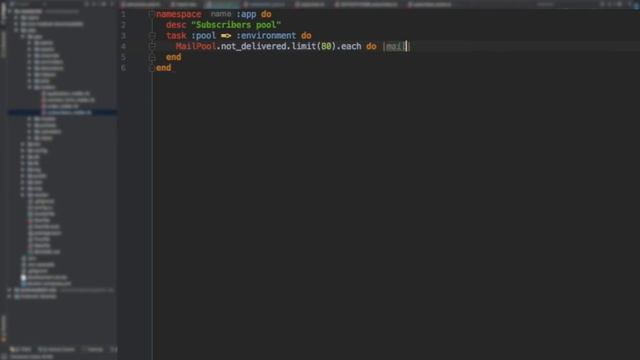
Task: Click the fold end marker at line 5
Action: click(x=152, y=57)
